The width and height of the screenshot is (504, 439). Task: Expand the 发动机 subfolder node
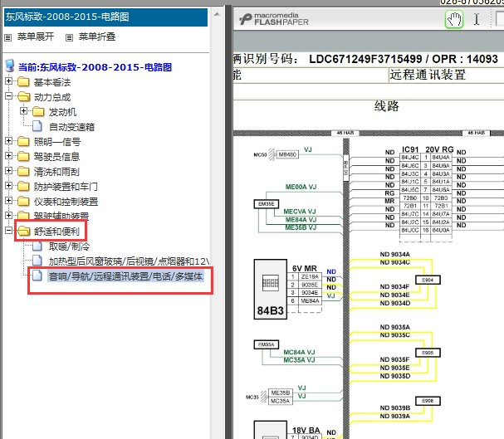23,111
